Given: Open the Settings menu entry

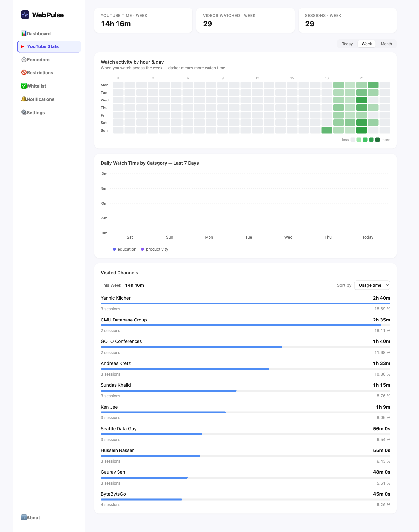Looking at the screenshot, I should pyautogui.click(x=49, y=113).
